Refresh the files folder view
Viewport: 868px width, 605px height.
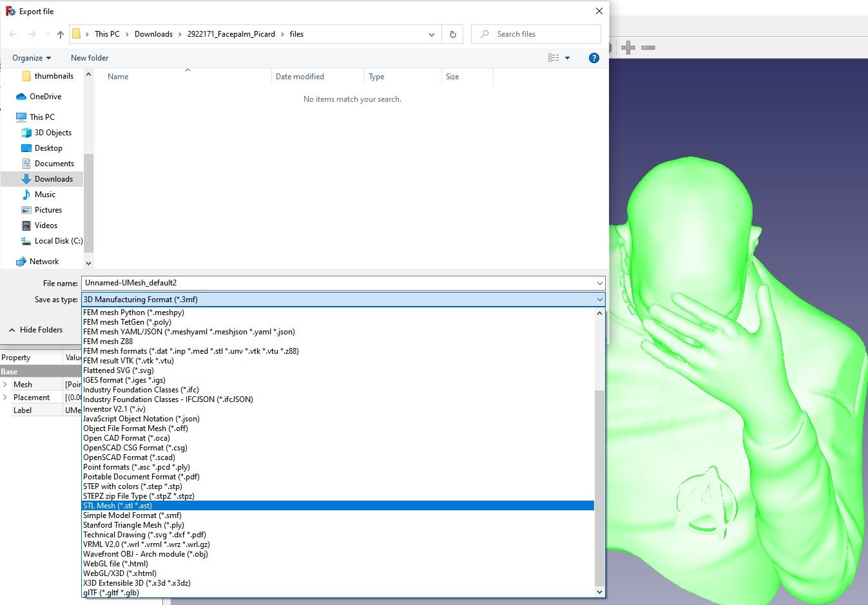click(x=453, y=34)
